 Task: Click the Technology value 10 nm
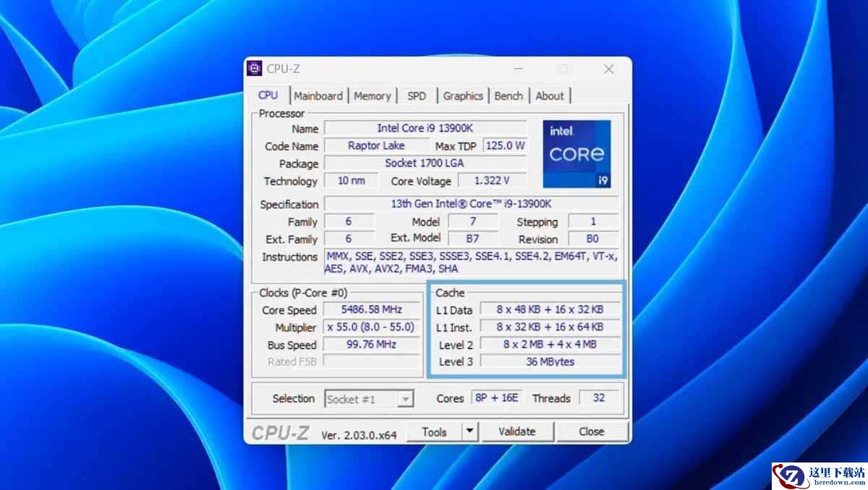(x=351, y=180)
